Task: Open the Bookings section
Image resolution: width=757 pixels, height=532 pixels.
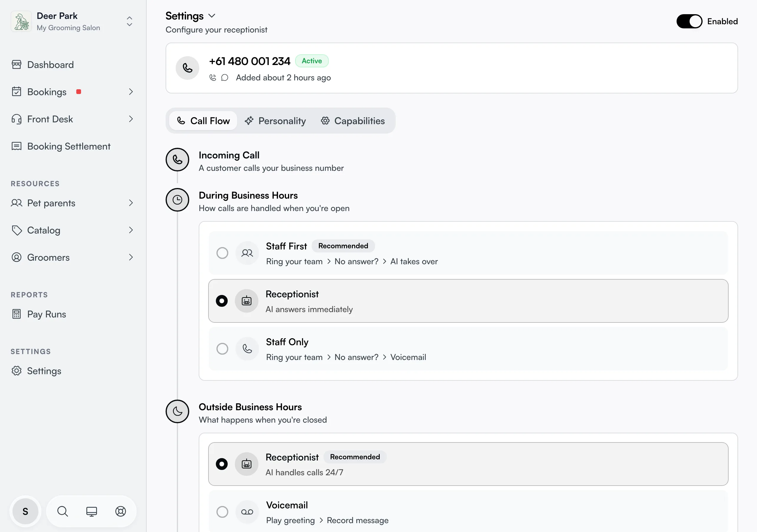Action: pos(47,92)
